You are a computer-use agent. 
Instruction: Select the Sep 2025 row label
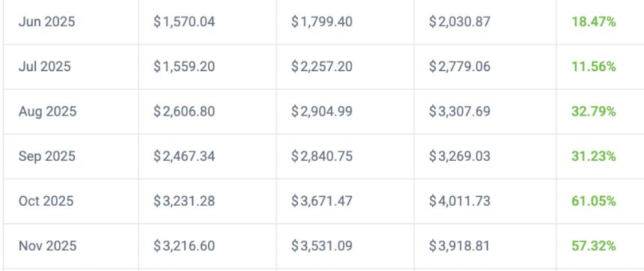(47, 156)
